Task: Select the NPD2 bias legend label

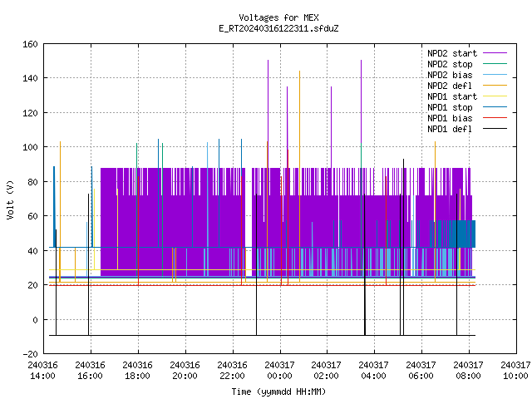Action: (450, 75)
